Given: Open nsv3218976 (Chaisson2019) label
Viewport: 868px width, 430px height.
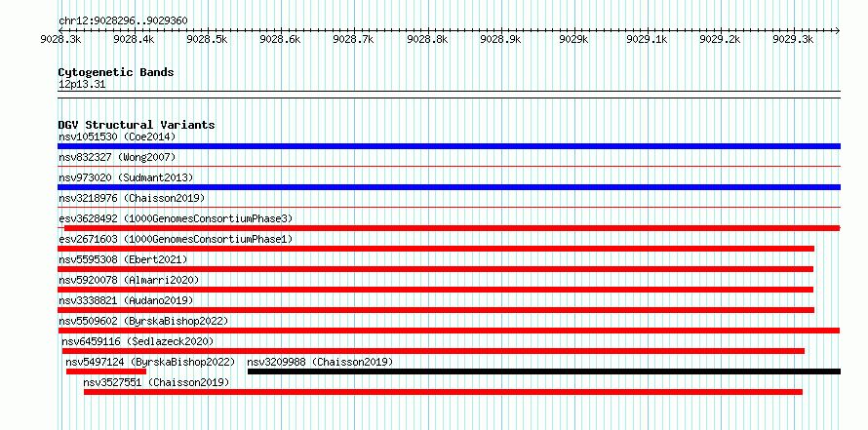Looking at the screenshot, I should (x=132, y=198).
